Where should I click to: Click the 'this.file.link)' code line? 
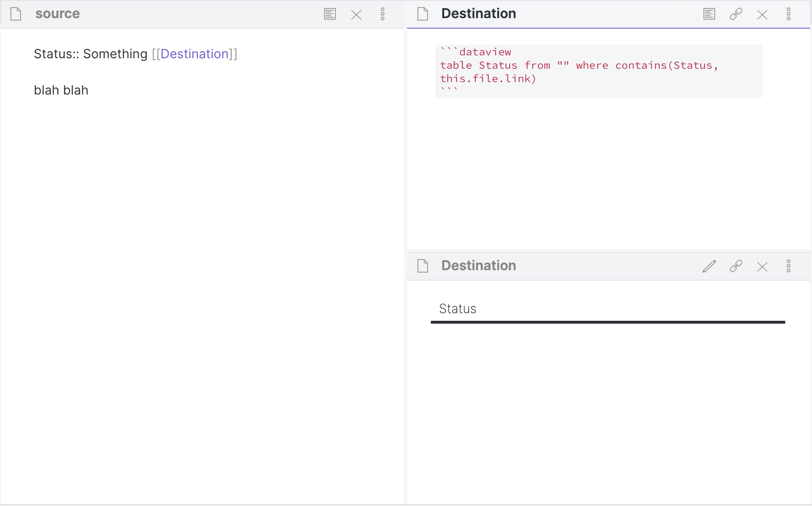click(488, 78)
